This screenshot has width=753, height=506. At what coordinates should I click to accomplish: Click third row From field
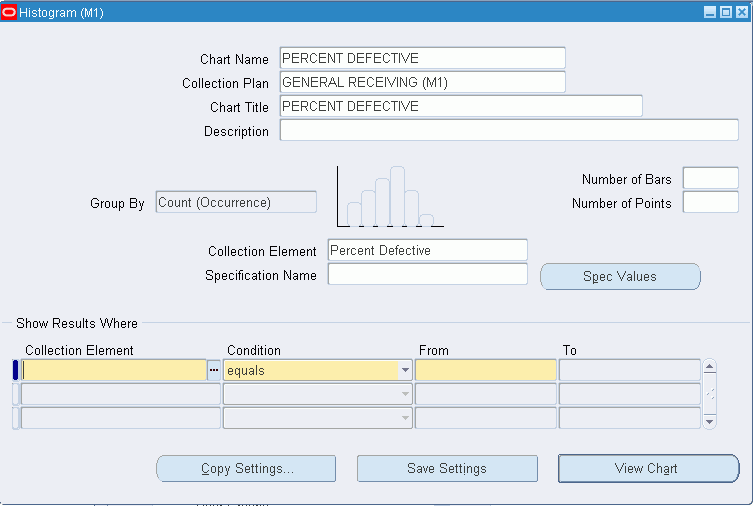(x=486, y=418)
